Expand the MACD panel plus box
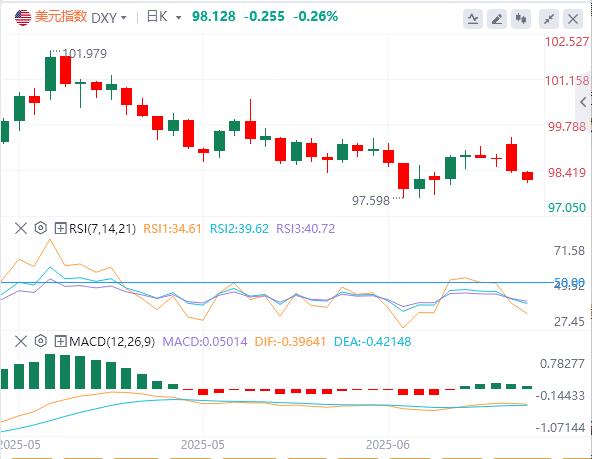592x459 pixels. pos(60,342)
